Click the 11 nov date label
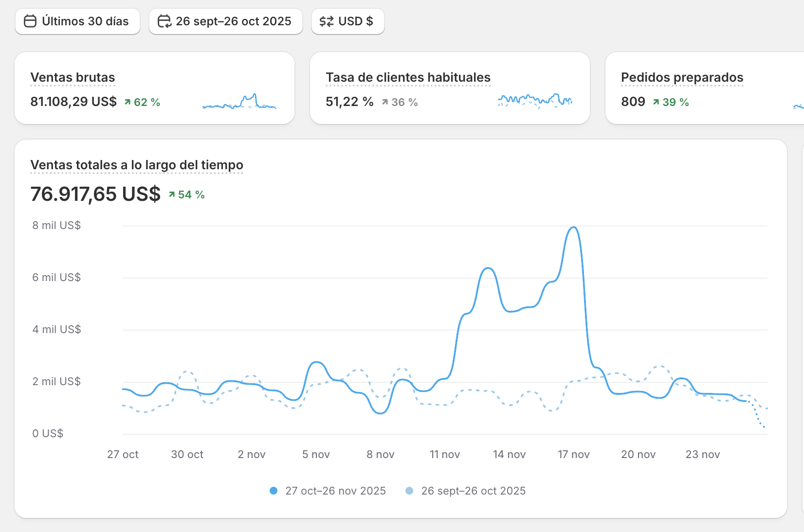This screenshot has width=804, height=532. click(445, 454)
